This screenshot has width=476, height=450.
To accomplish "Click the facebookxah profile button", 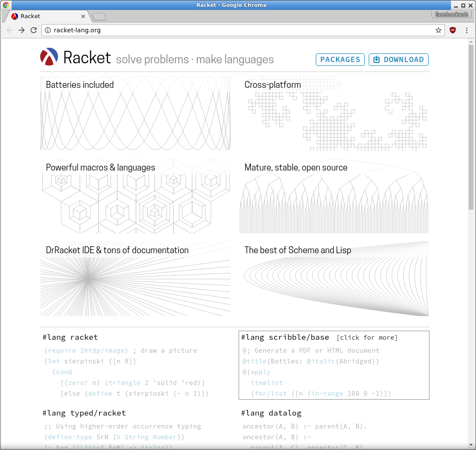I will tap(451, 14).
